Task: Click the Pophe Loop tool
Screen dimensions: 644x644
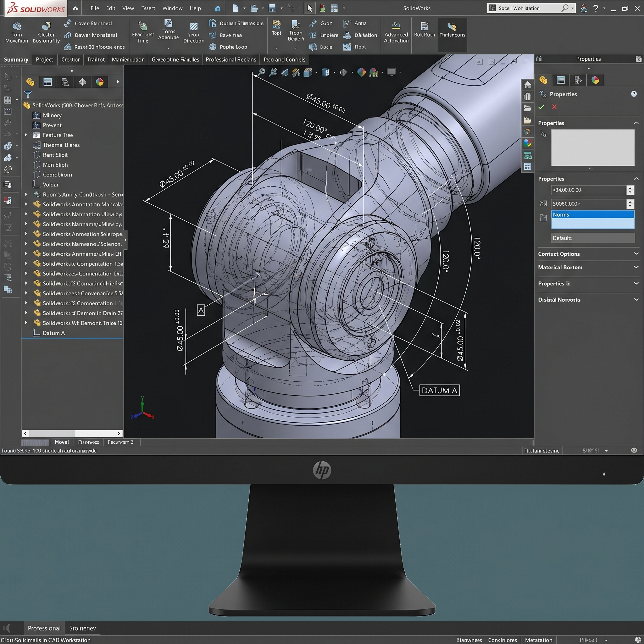Action: coord(229,47)
